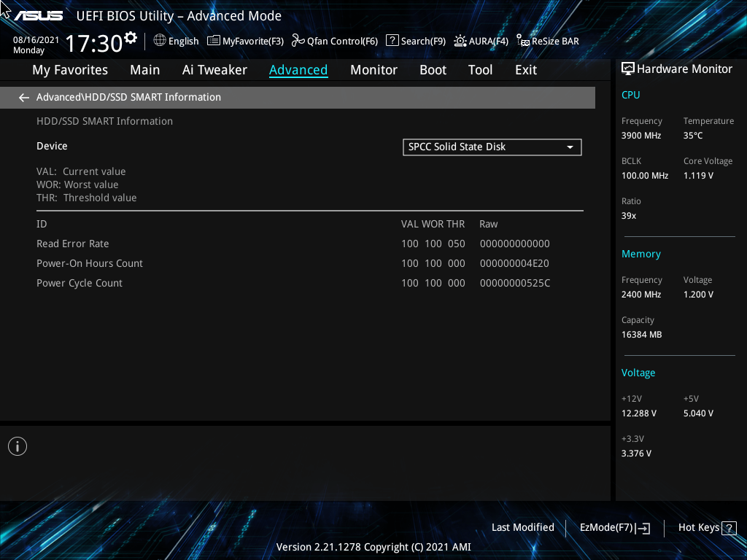Open MyFavorite(F3)

[245, 41]
